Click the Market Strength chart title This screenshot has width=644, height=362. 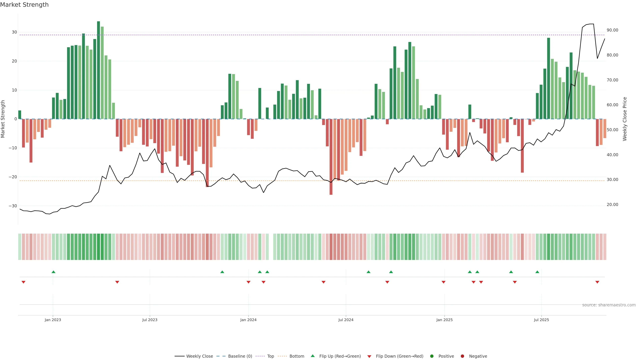click(x=24, y=5)
